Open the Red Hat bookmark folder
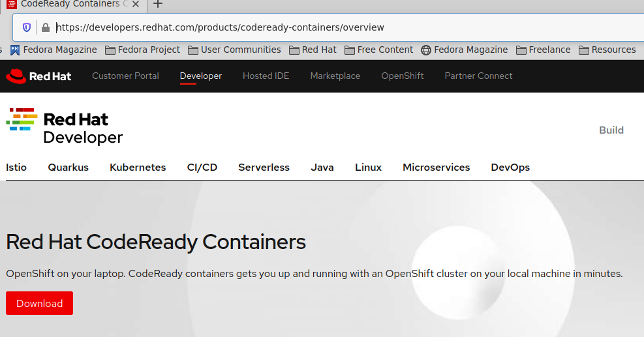Screen dimensions: 644x337 pos(313,50)
